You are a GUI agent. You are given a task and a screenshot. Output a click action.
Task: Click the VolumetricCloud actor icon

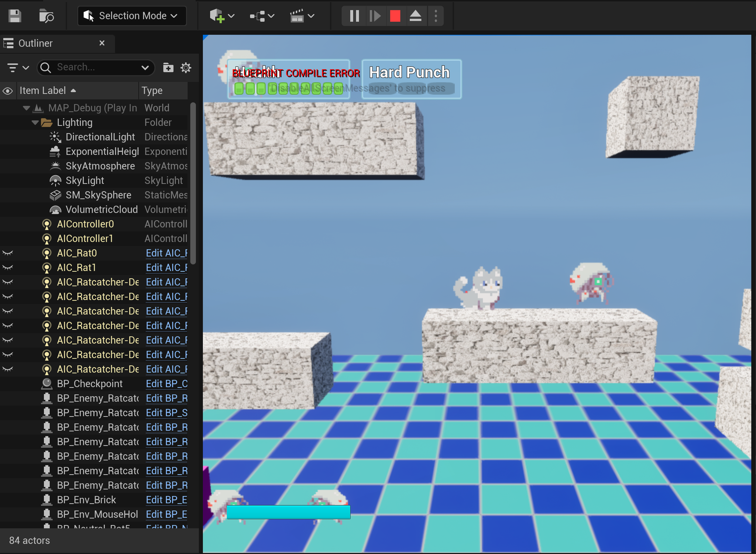pos(55,210)
